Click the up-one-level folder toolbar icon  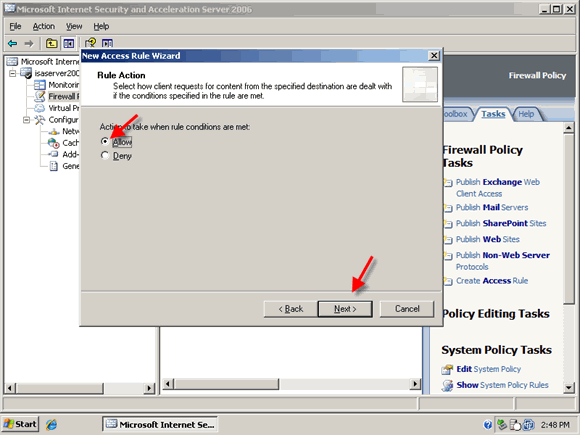pos(51,44)
